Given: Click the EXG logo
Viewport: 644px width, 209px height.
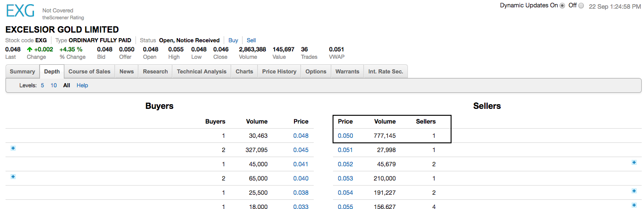Looking at the screenshot, I should (20, 11).
